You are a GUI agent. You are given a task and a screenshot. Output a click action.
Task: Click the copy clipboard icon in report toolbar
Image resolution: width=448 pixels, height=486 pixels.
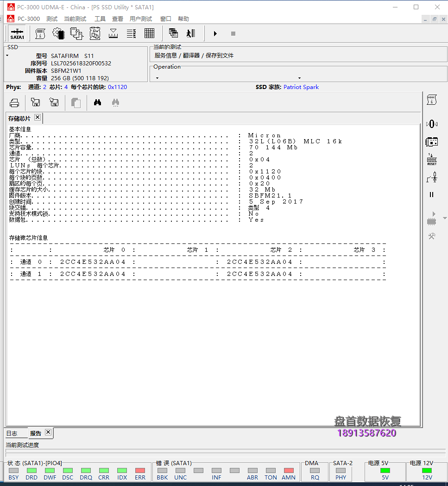(x=76, y=102)
